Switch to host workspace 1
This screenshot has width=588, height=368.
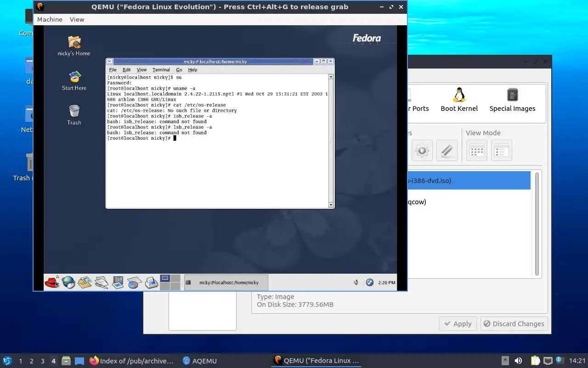pyautogui.click(x=20, y=361)
